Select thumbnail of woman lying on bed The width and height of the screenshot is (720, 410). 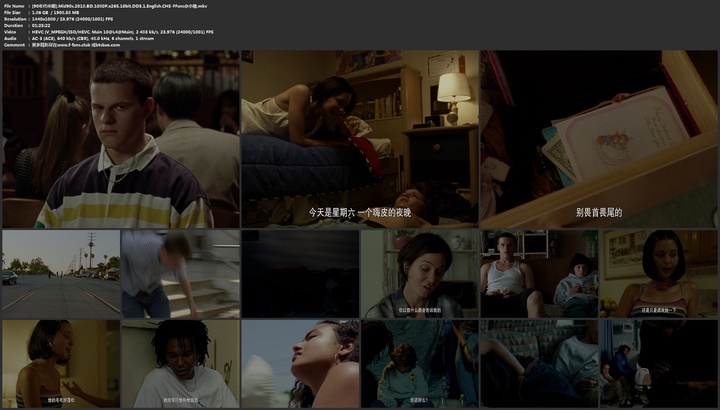[x=359, y=140]
